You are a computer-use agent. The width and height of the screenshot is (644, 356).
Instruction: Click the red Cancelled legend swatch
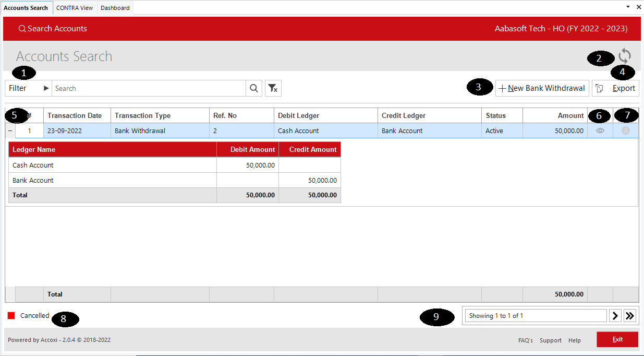point(11,316)
